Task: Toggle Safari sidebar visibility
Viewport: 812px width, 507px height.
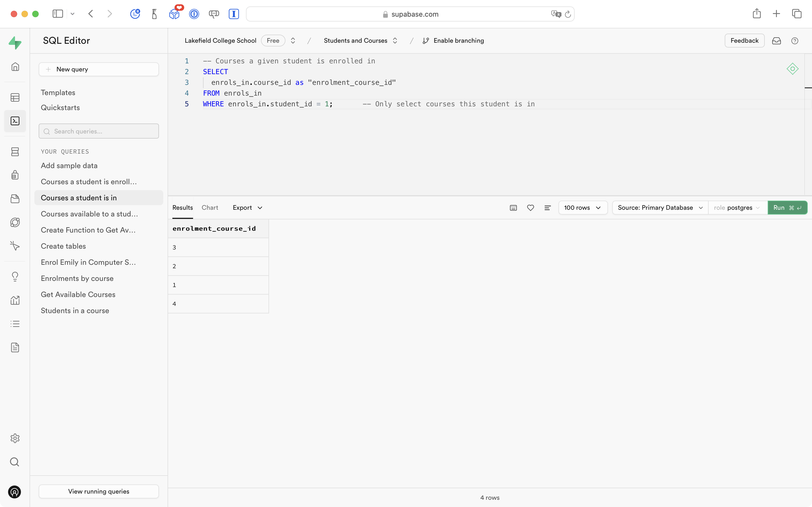Action: pos(58,14)
